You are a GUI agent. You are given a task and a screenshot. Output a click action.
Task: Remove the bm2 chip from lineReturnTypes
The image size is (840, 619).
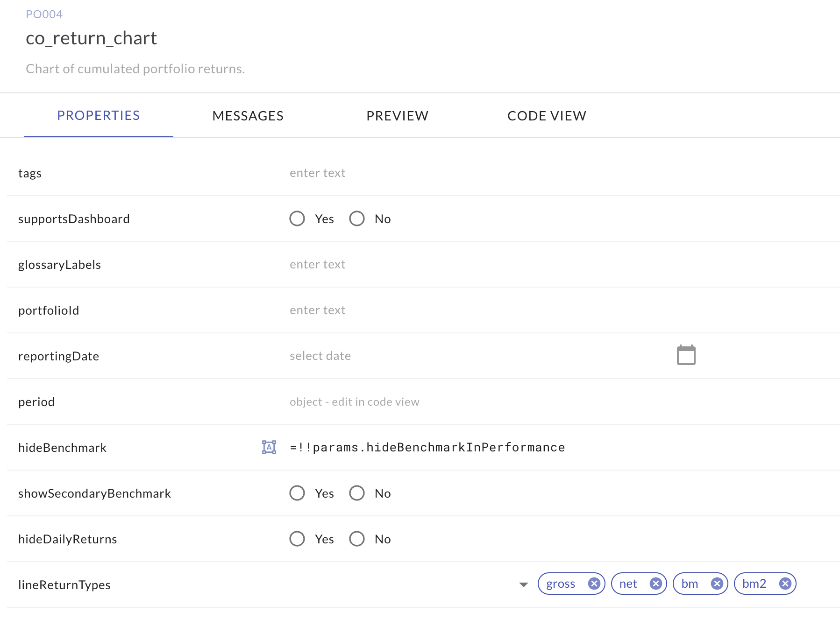point(785,584)
